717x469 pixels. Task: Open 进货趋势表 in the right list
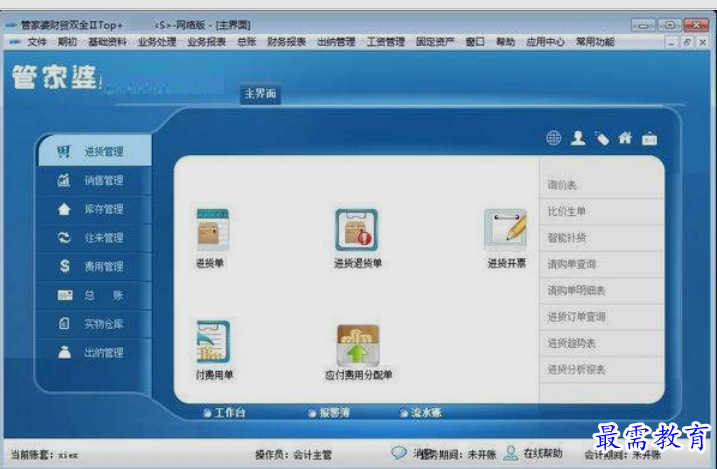602,343
